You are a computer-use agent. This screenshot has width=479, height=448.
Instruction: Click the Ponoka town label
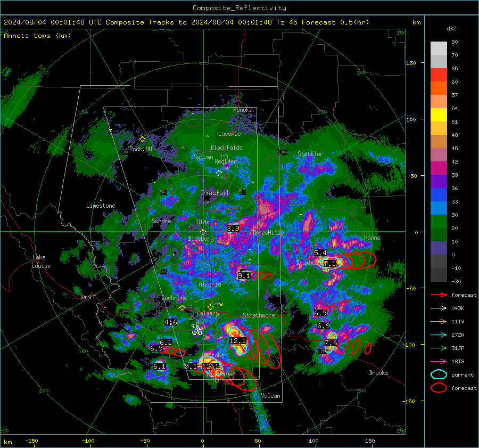pos(243,110)
